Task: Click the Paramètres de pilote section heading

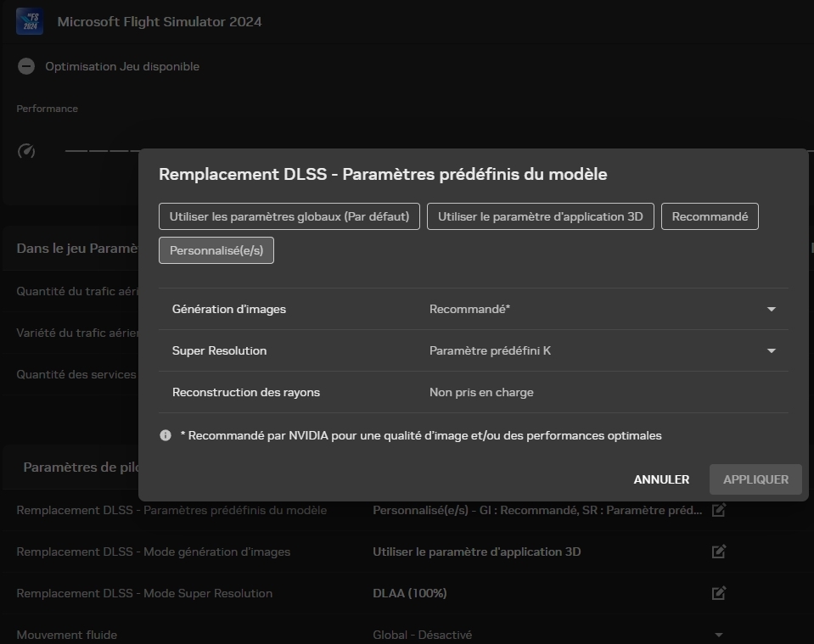Action: coord(81,467)
